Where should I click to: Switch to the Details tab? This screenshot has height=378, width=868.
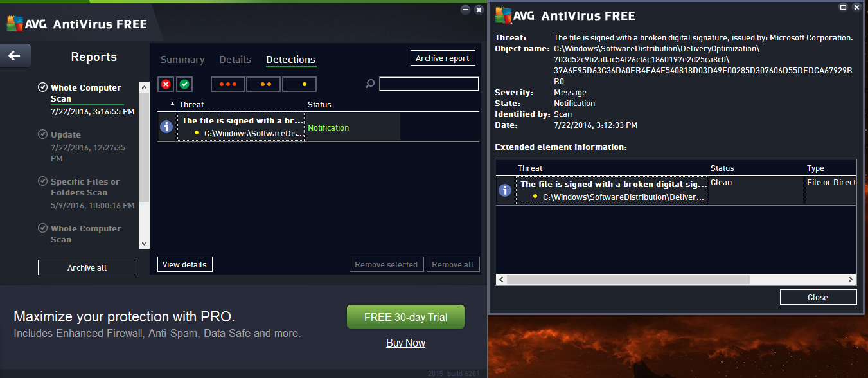pyautogui.click(x=235, y=60)
